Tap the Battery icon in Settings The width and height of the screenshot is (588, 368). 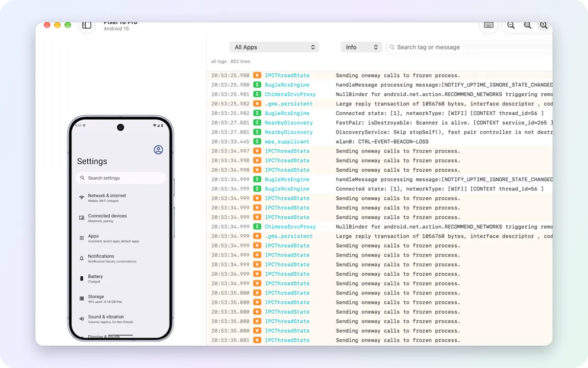pyautogui.click(x=82, y=278)
